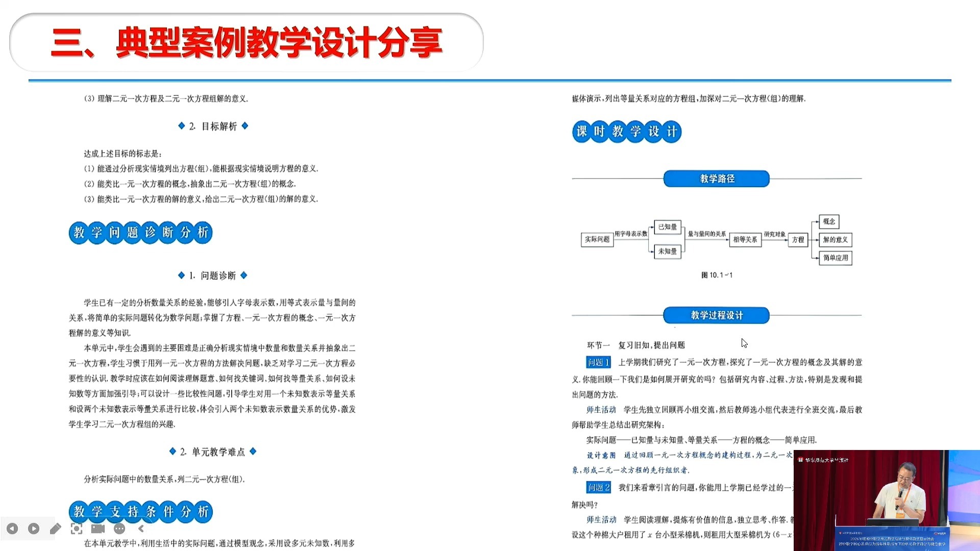
Task: Click the 教学支持条件分析 heading badge
Action: tap(141, 512)
